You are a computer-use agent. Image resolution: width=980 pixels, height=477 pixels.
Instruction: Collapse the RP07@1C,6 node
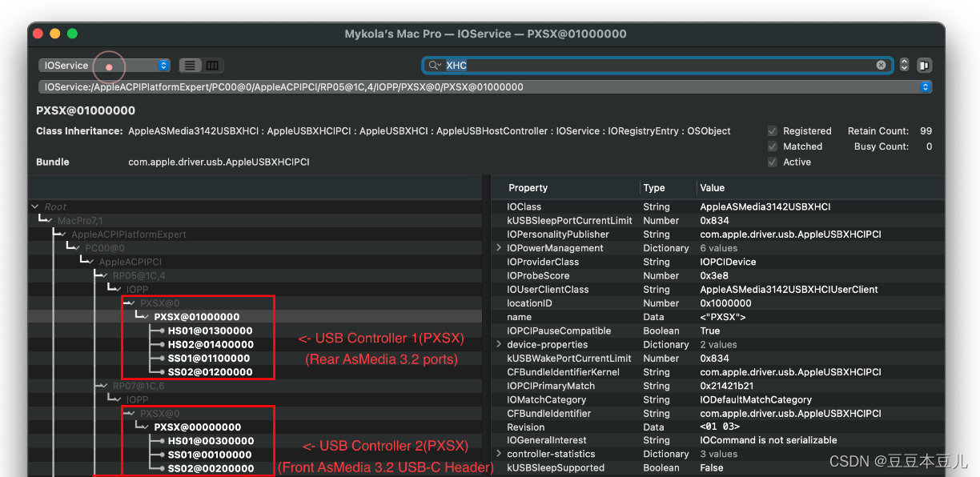[x=105, y=386]
